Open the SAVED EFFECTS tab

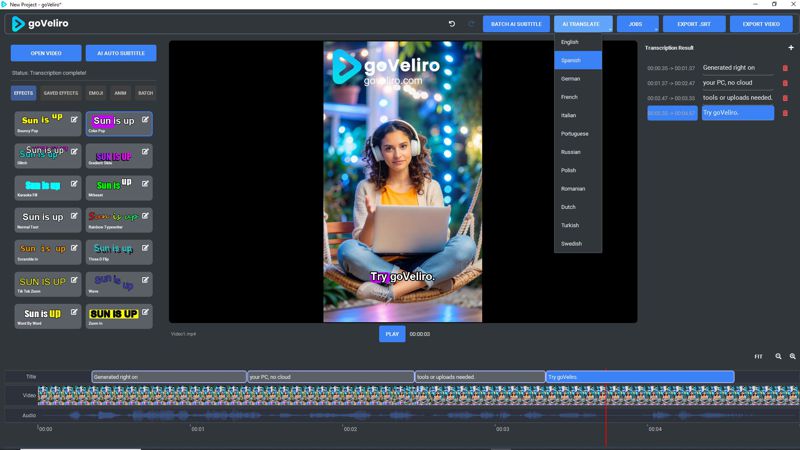(61, 93)
